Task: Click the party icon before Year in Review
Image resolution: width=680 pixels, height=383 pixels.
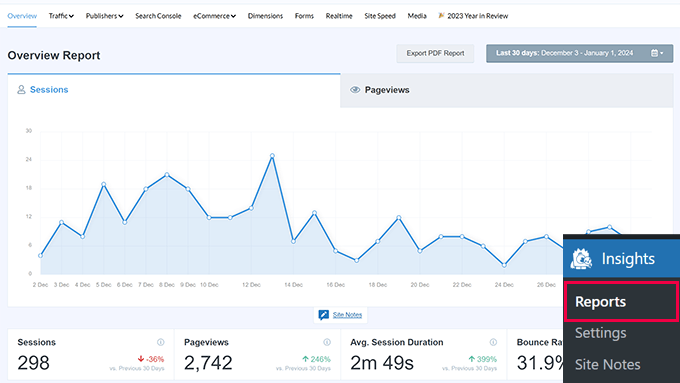Action: (x=441, y=16)
